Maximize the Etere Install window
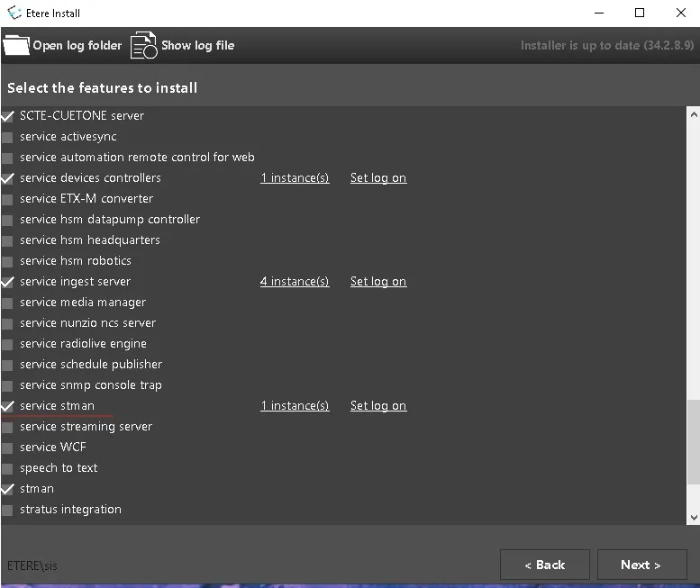 pos(640,13)
